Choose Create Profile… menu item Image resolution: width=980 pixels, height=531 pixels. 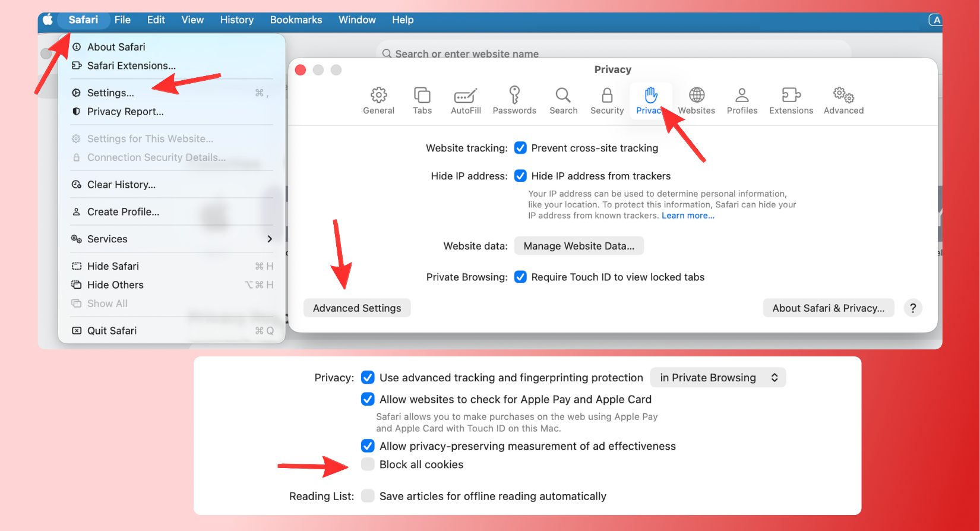(x=172, y=211)
